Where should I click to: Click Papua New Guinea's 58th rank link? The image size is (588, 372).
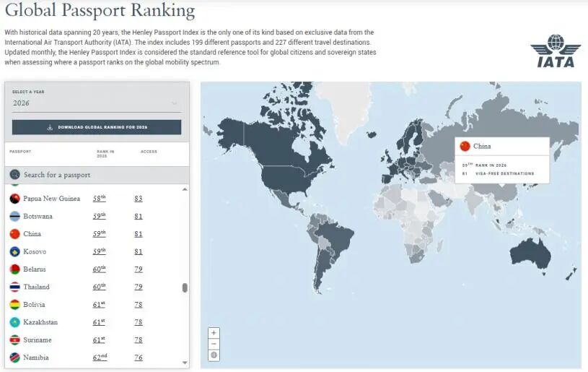(x=100, y=198)
